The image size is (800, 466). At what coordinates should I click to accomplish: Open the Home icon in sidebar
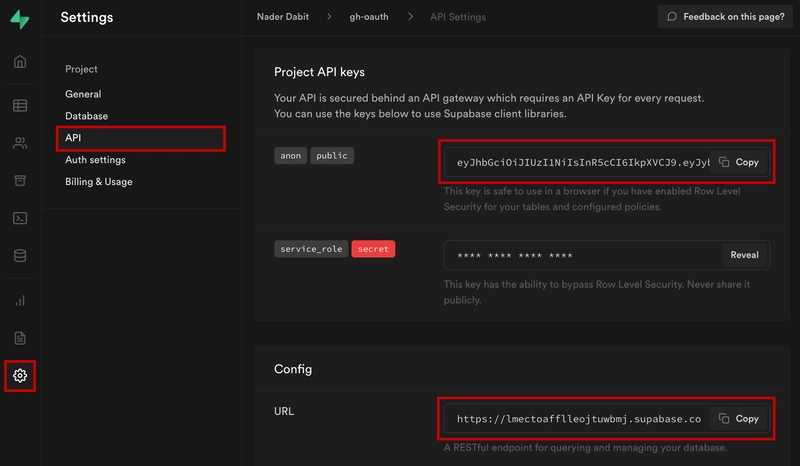20,62
